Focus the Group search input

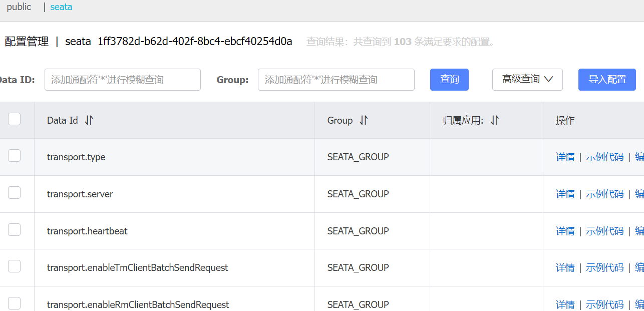336,80
